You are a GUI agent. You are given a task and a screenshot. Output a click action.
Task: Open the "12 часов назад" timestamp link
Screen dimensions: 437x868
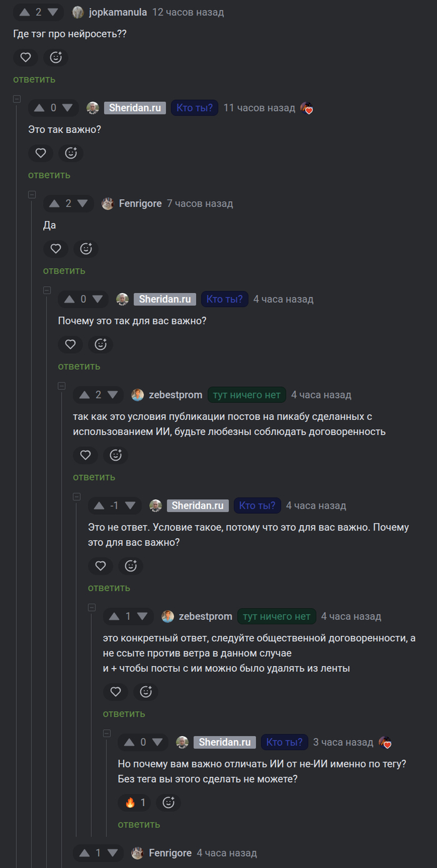tap(188, 12)
